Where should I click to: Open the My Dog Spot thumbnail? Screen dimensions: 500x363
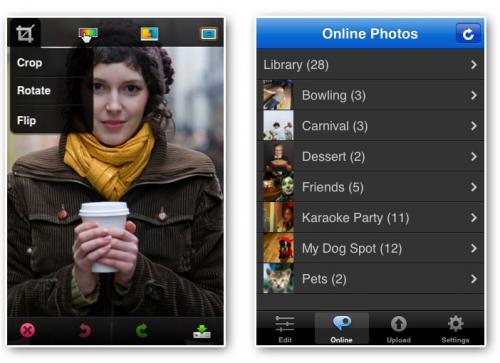[278, 248]
